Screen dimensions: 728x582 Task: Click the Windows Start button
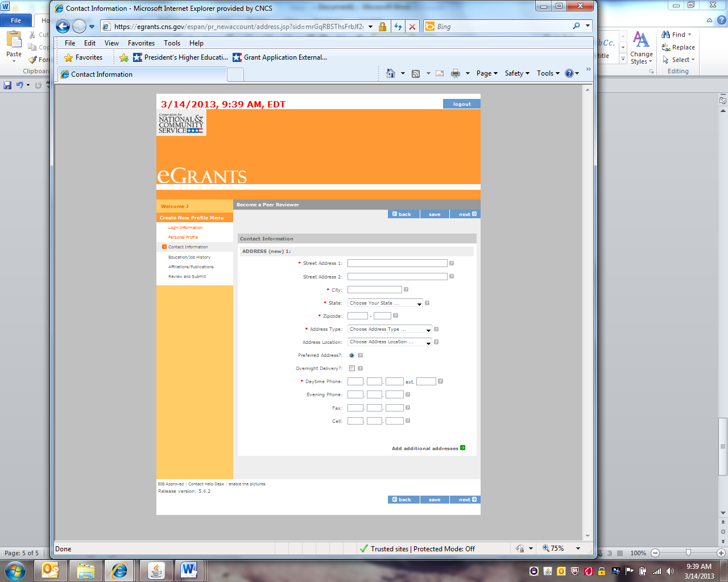[x=15, y=571]
